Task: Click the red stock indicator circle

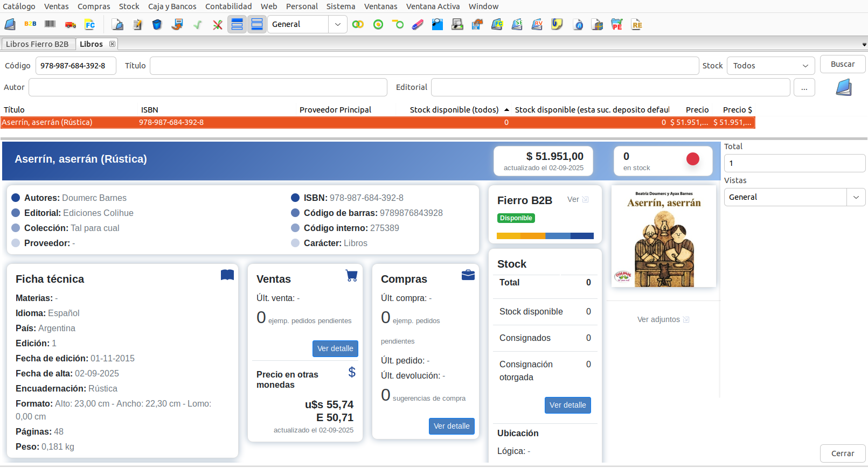Action: point(693,159)
